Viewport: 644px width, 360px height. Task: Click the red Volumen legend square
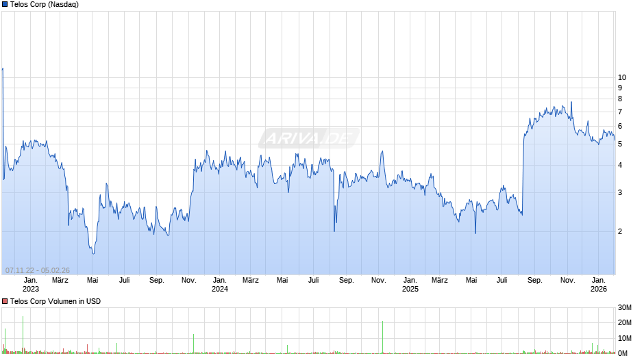[5, 301]
